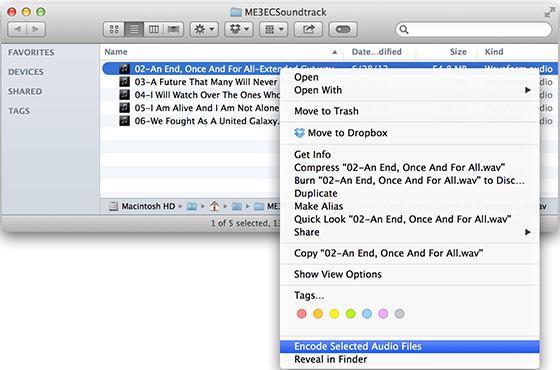
Task: Click the first folder icon after Macintosh HD
Action: 192,206
